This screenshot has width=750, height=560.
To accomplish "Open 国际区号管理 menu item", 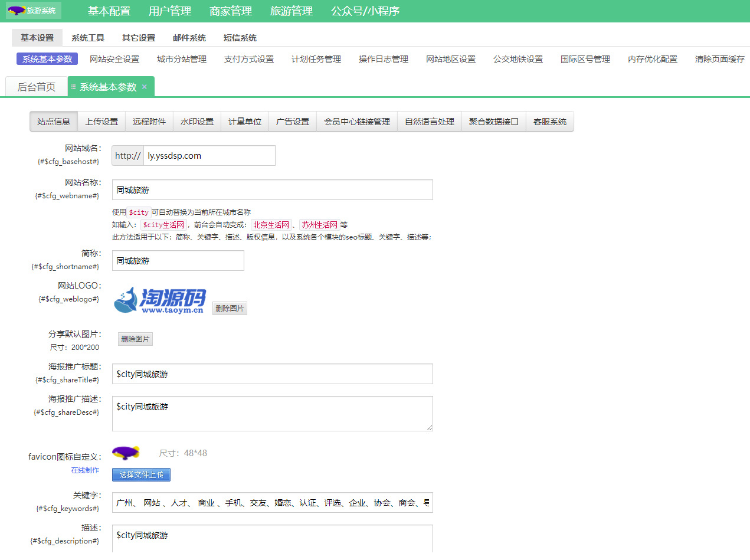I will click(585, 59).
